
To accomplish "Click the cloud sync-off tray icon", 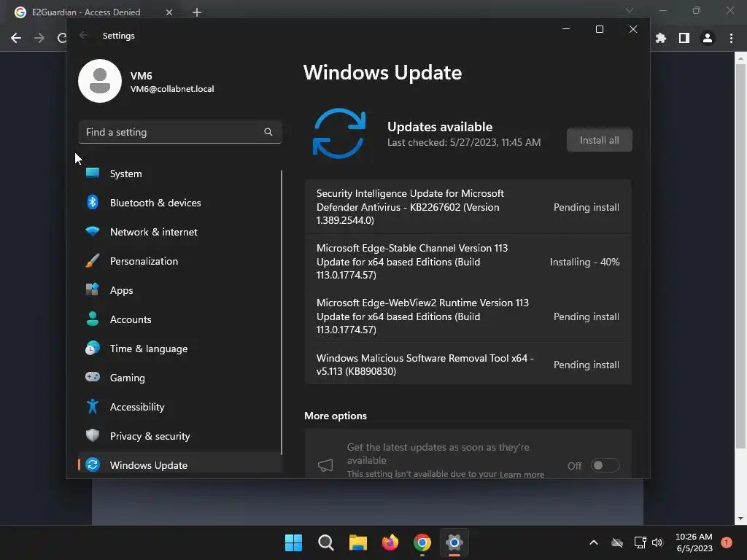I will point(617,542).
